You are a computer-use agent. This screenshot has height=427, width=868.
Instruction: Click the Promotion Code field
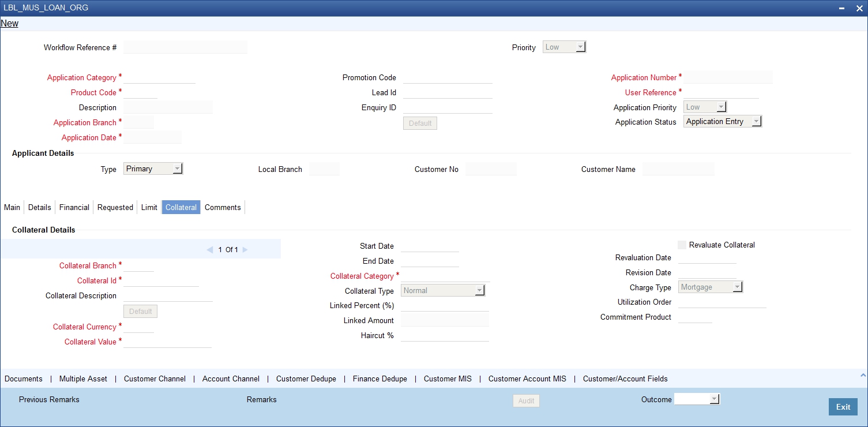point(448,77)
